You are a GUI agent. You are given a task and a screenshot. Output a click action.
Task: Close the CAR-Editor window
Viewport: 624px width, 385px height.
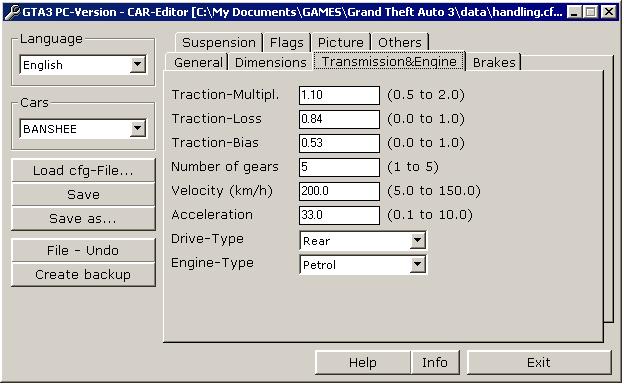608,12
